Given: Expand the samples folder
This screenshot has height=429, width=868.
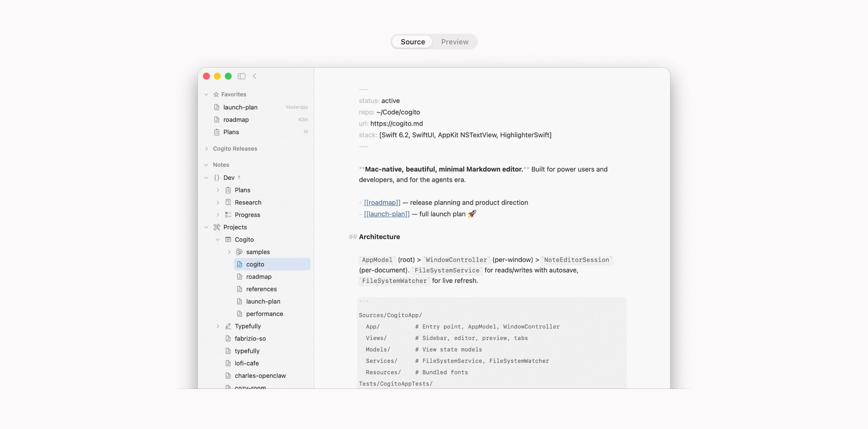Looking at the screenshot, I should [229, 252].
